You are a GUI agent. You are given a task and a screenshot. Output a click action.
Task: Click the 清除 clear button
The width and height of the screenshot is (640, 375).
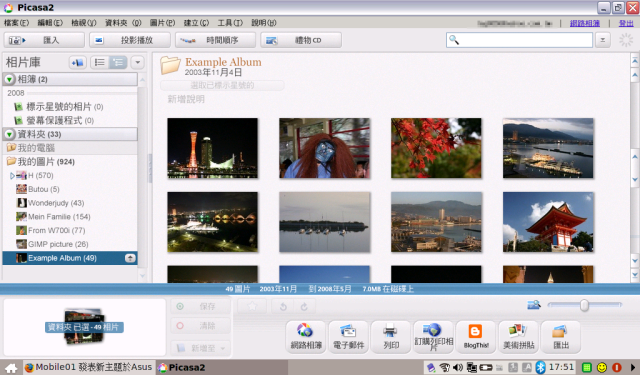tap(200, 326)
